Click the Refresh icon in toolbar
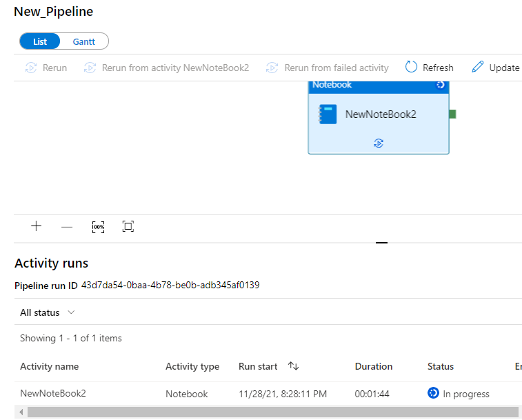Image resolution: width=522 pixels, height=420 pixels. point(412,67)
